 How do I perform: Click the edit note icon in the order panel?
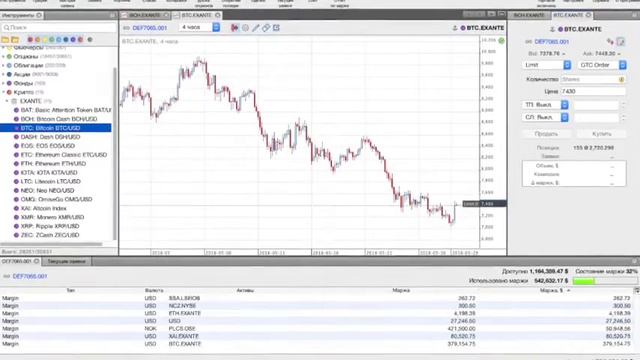click(620, 41)
